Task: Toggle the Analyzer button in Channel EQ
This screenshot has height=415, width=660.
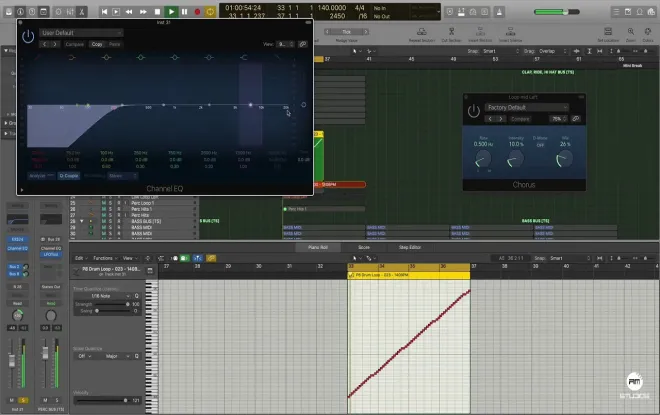Action: coord(41,176)
